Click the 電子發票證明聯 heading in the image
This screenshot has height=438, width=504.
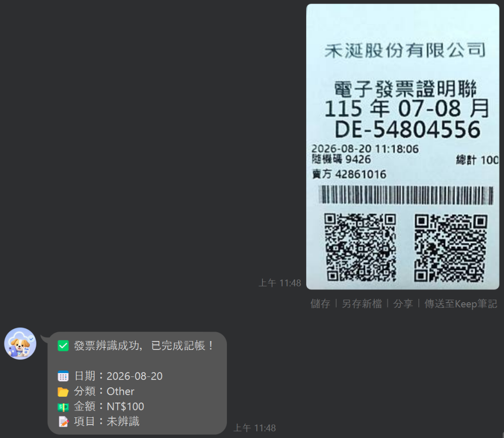pos(406,89)
